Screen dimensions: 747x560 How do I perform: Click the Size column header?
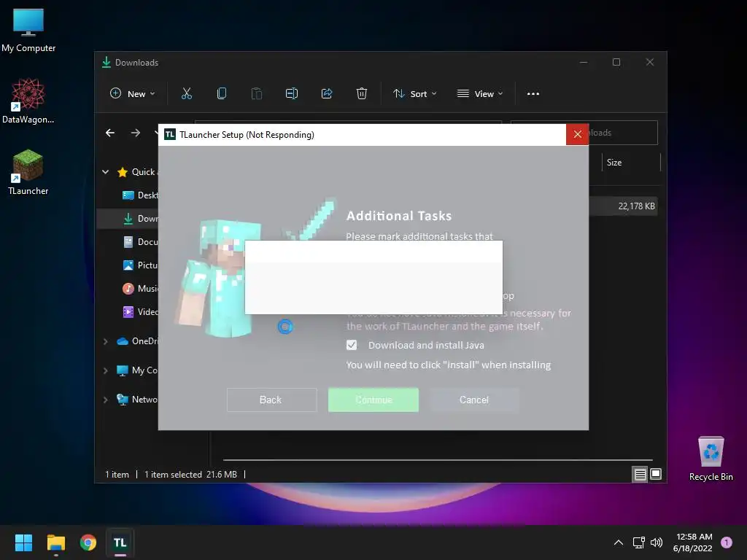pos(631,163)
